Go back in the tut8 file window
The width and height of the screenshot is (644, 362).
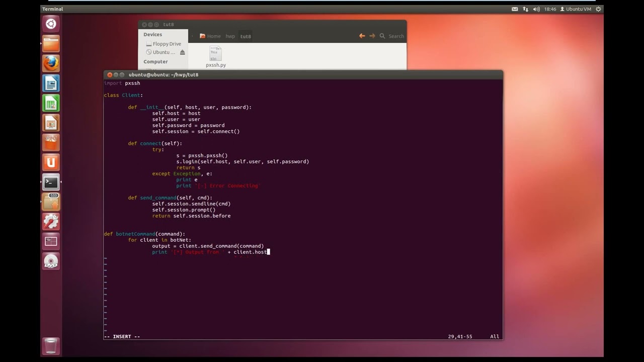pyautogui.click(x=362, y=36)
